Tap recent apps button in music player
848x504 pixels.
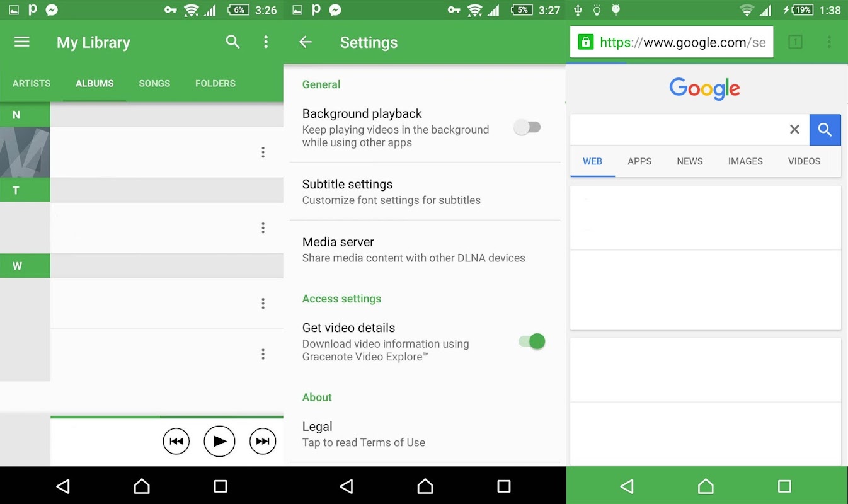point(221,486)
